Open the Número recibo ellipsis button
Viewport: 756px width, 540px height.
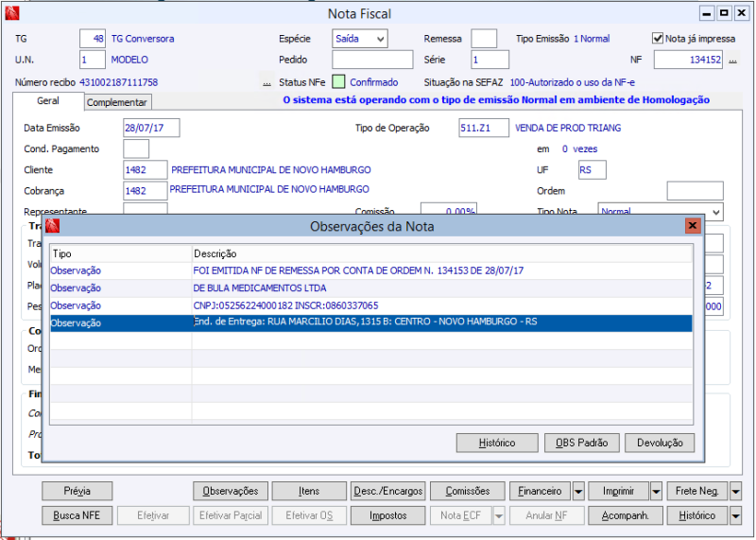pos(266,82)
